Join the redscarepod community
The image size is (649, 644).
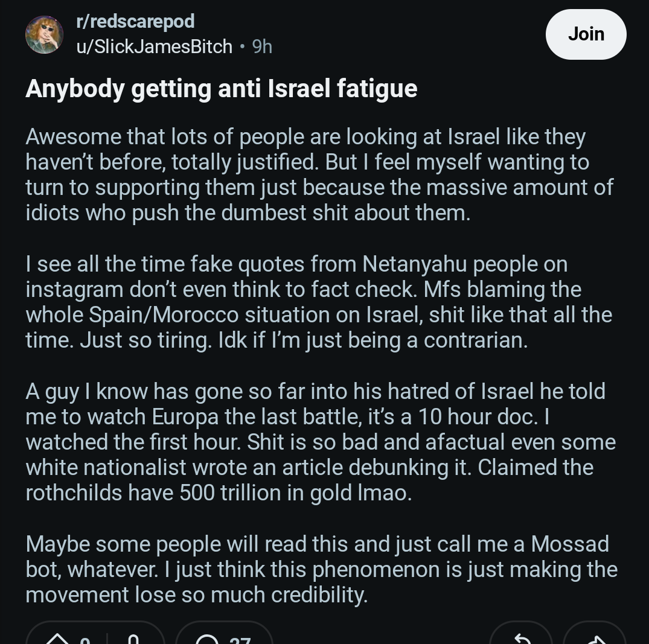pos(586,34)
